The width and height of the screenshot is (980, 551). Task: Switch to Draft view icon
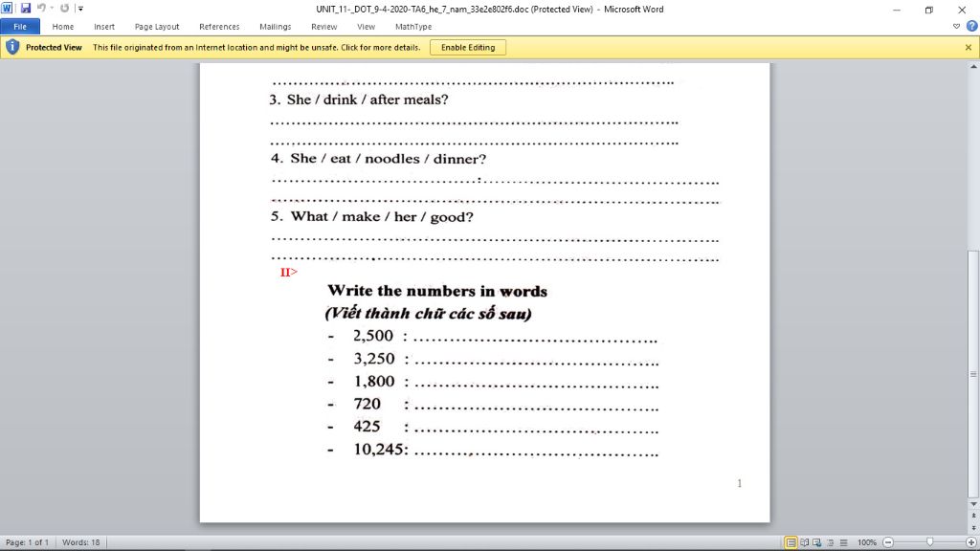[x=843, y=542]
